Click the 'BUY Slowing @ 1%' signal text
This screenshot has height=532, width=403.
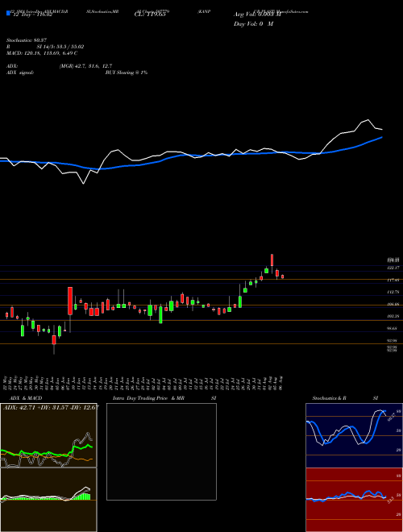[x=127, y=73]
